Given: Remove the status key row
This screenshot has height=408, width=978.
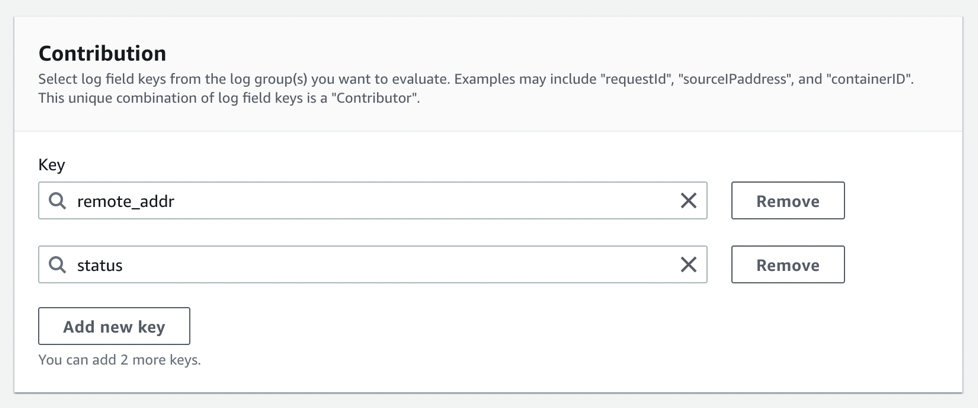Looking at the screenshot, I should (787, 265).
